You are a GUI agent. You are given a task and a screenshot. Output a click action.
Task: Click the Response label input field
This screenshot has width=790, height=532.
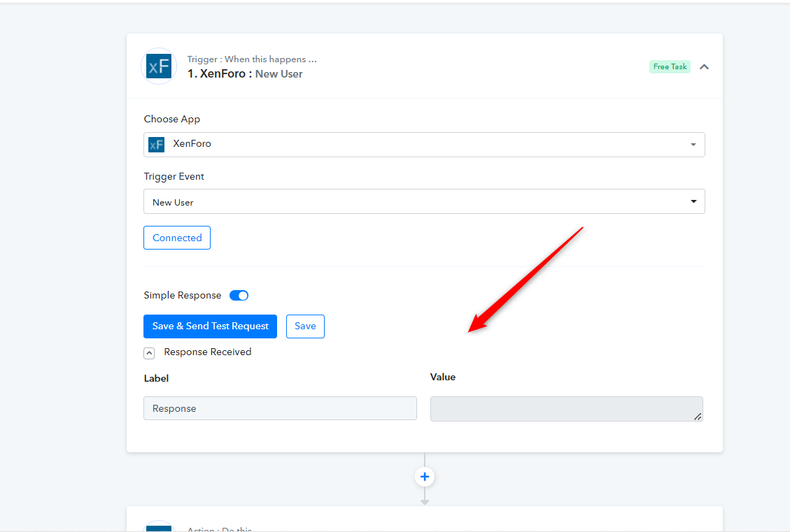(280, 408)
